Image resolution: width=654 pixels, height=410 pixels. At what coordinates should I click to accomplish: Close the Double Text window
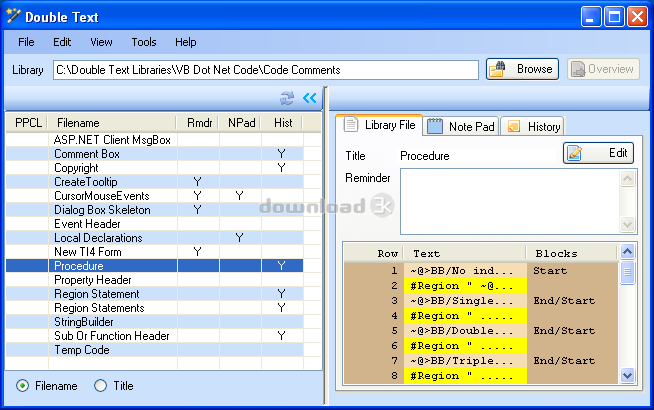[637, 17]
